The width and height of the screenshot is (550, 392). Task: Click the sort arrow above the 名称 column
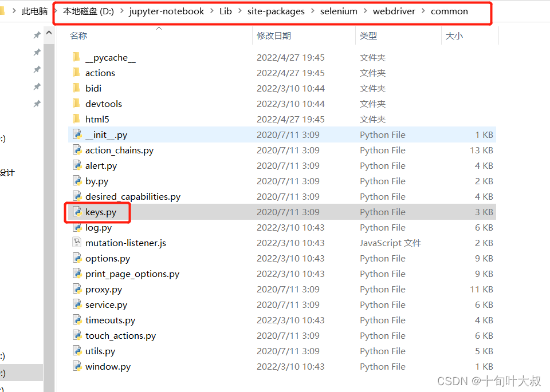click(x=159, y=28)
